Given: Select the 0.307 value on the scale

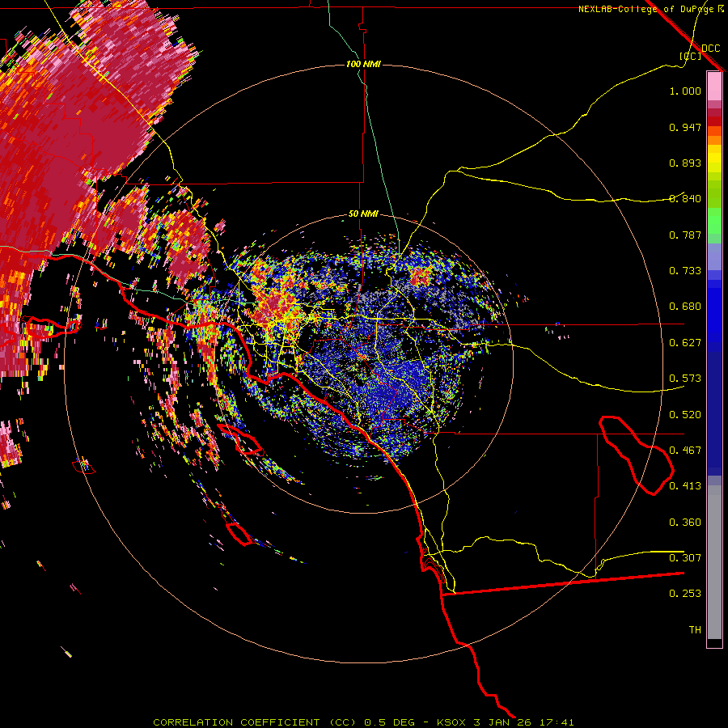Looking at the screenshot, I should (x=685, y=558).
